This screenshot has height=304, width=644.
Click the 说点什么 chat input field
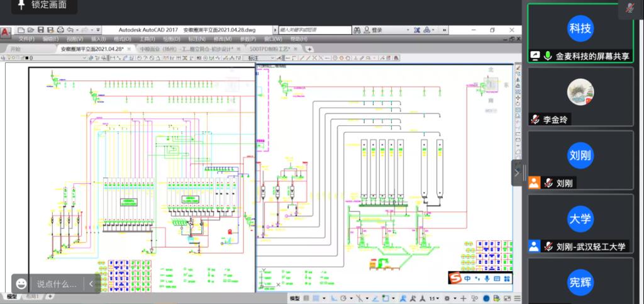click(x=57, y=284)
